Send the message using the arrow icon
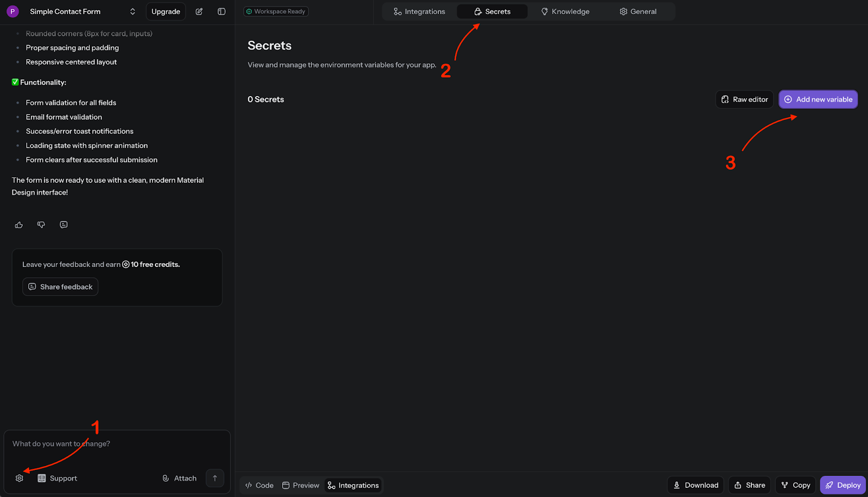 [215, 478]
